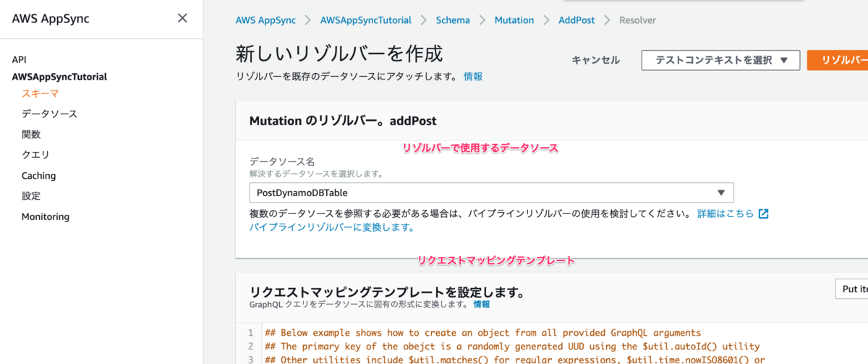Click code line 2 in the template editor

point(512,347)
